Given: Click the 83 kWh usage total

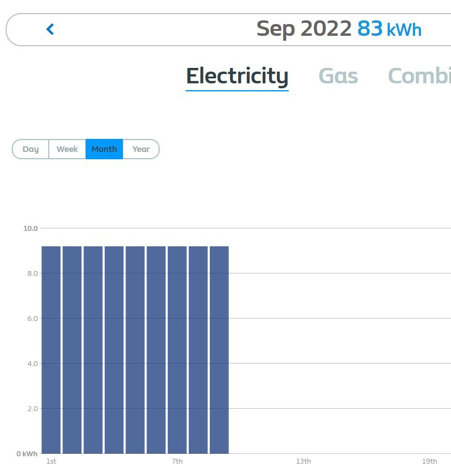Looking at the screenshot, I should coord(389,29).
